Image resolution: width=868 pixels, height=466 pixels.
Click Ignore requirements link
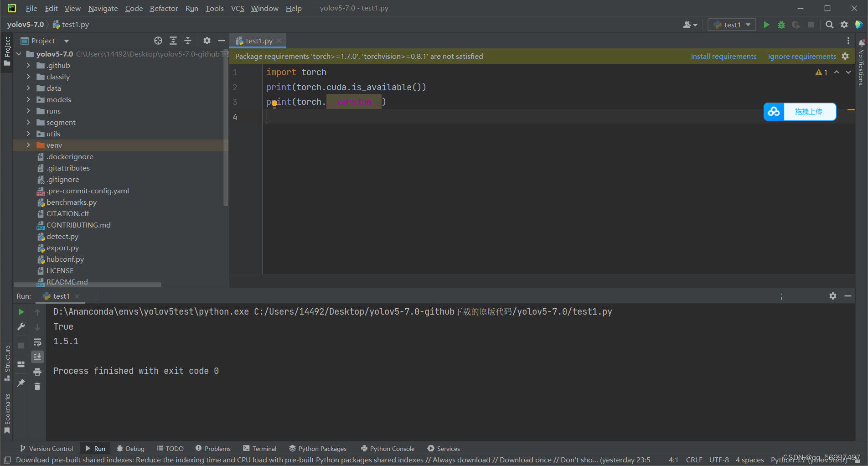tap(802, 56)
